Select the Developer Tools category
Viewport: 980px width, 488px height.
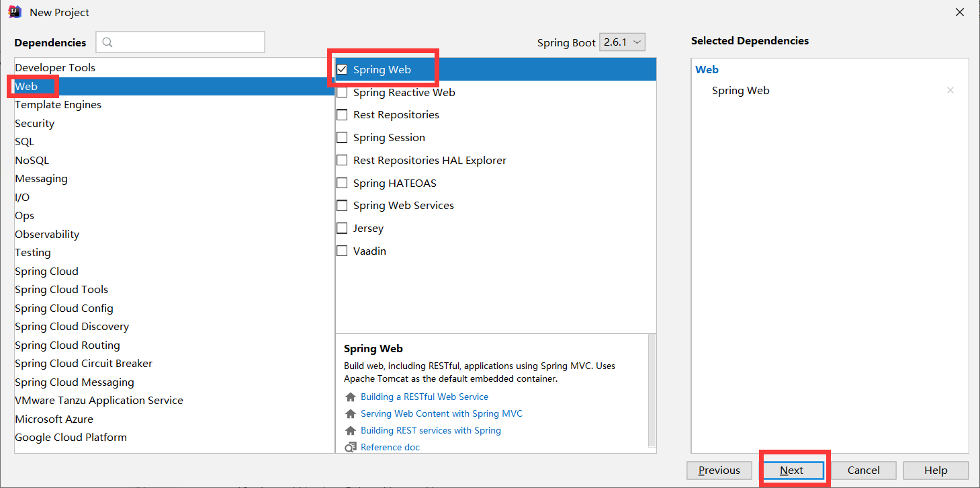point(175,68)
